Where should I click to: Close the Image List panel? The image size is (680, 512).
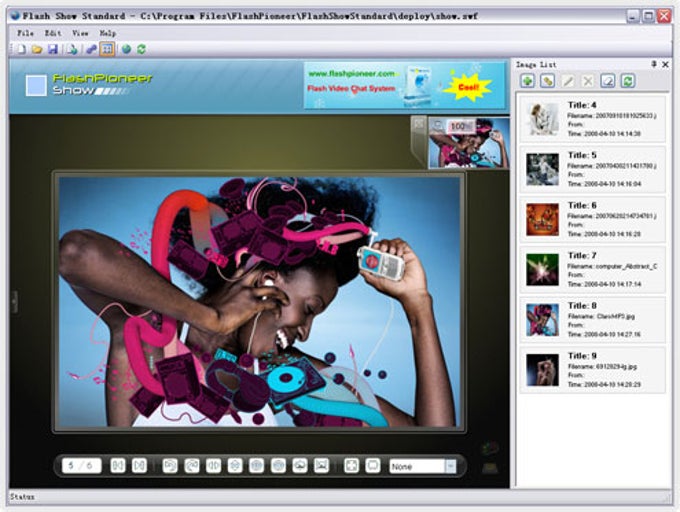666,64
